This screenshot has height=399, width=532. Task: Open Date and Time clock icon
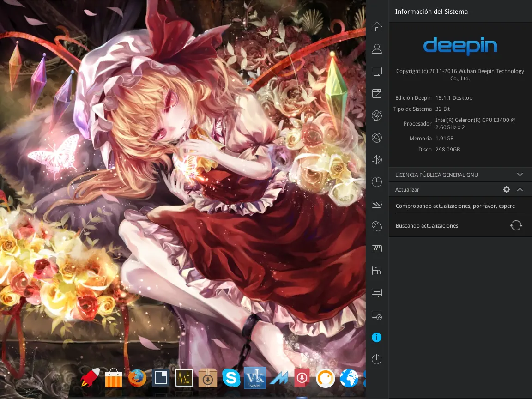tap(377, 182)
